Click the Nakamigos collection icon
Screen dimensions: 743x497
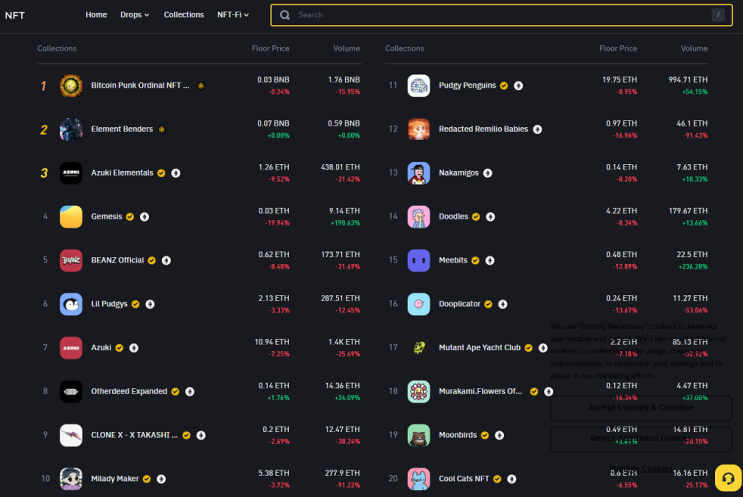tap(419, 173)
